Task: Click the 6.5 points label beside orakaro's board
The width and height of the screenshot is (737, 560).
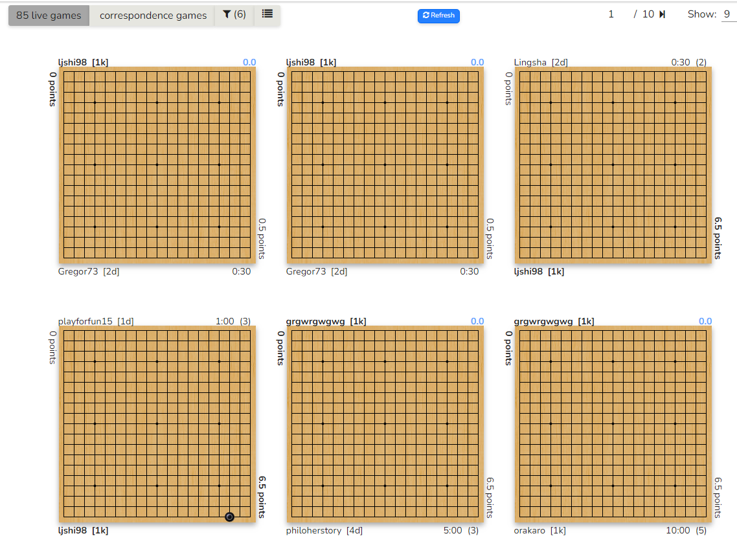Action: click(x=718, y=497)
